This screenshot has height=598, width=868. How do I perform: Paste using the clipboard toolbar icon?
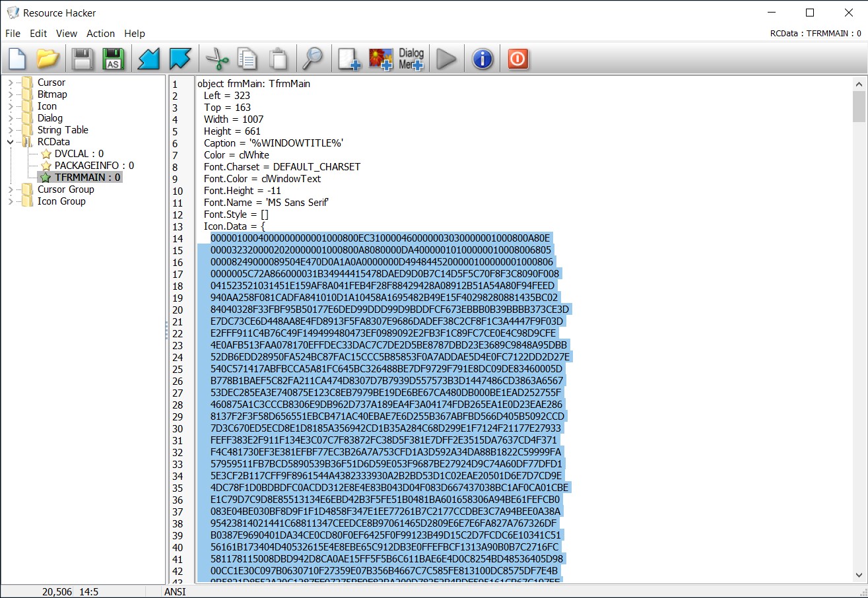(x=279, y=59)
